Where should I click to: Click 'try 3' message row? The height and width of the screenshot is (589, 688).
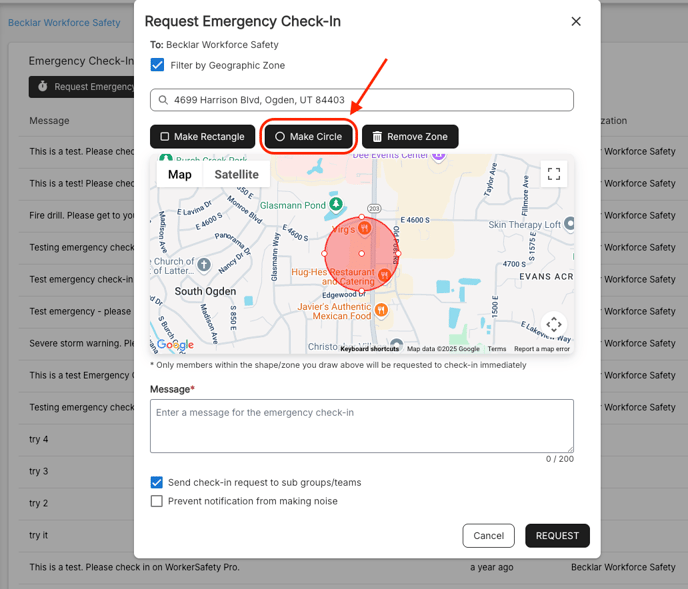[76, 471]
